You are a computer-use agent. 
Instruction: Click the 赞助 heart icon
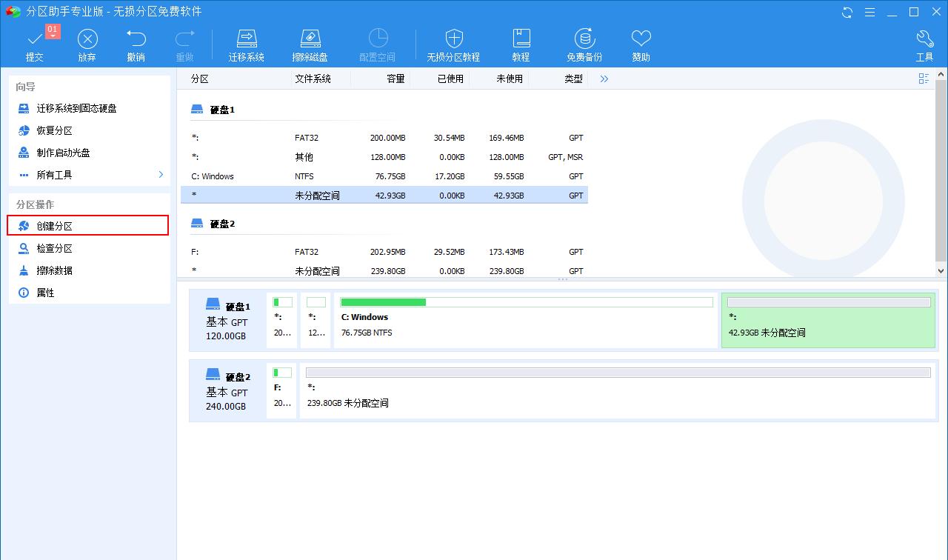pos(641,39)
